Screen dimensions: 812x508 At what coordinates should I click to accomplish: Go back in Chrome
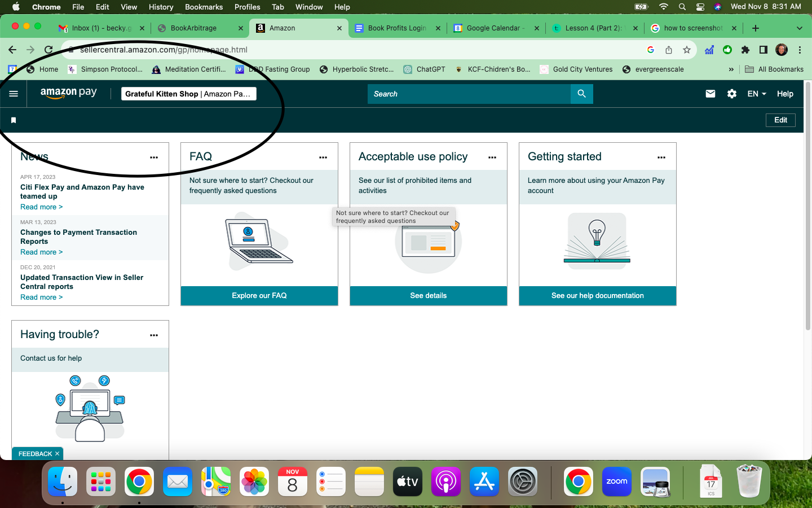click(x=12, y=50)
